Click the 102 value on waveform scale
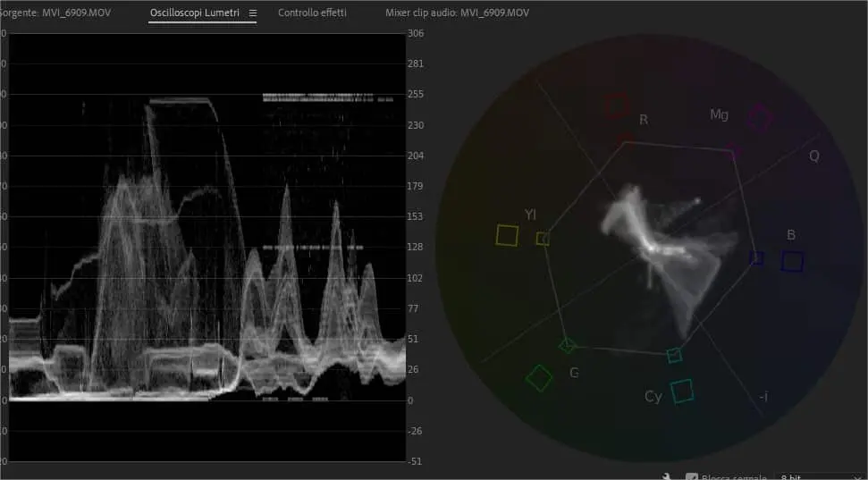868x480 pixels. pos(416,278)
